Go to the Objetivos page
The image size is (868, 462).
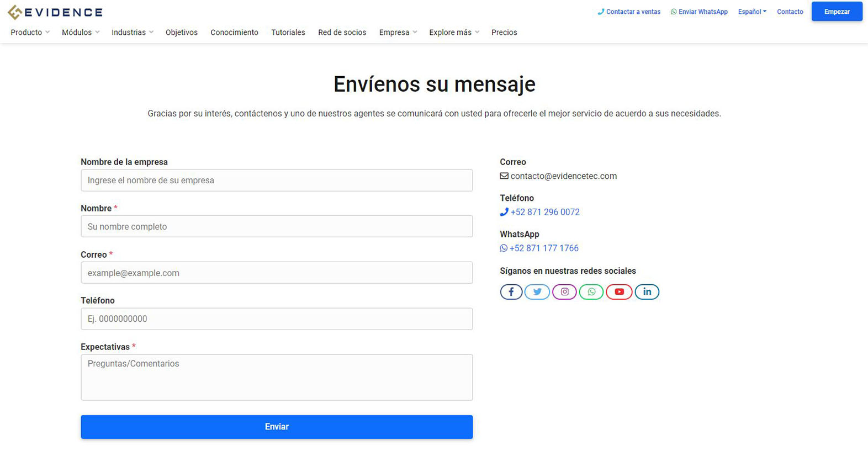182,33
